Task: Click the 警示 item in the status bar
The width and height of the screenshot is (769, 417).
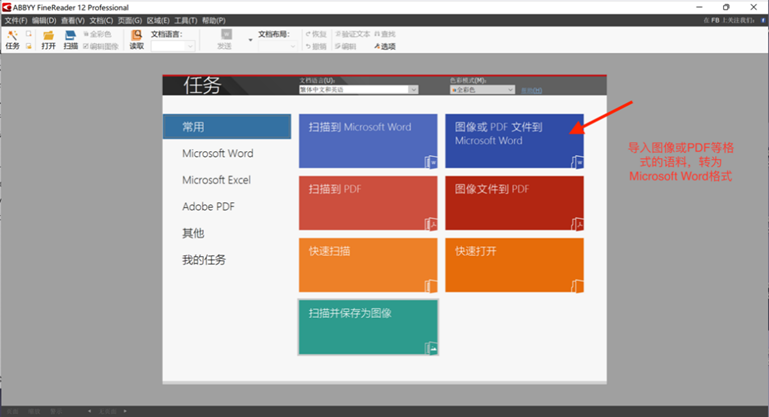Action: click(x=56, y=411)
